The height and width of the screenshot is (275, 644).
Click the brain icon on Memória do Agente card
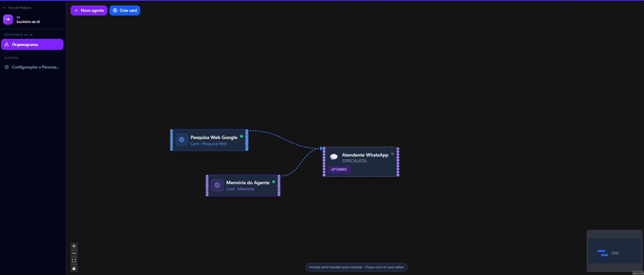(x=217, y=185)
